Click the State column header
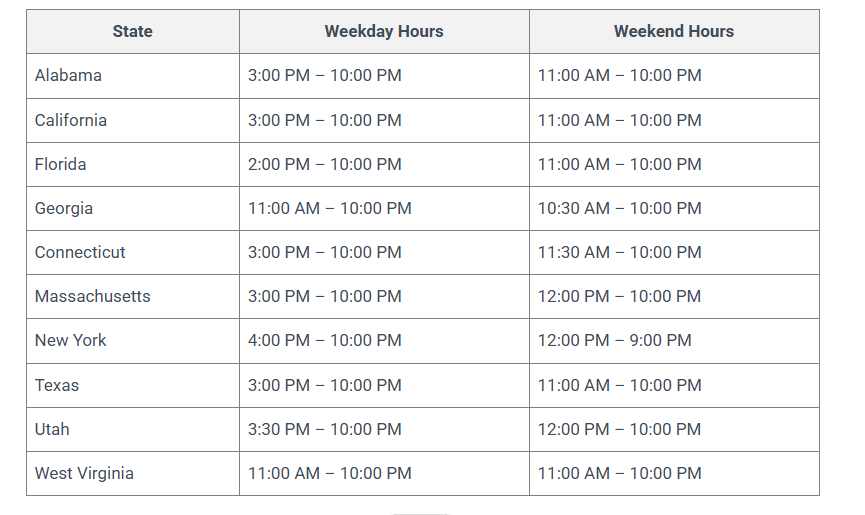The width and height of the screenshot is (865, 515). [133, 31]
